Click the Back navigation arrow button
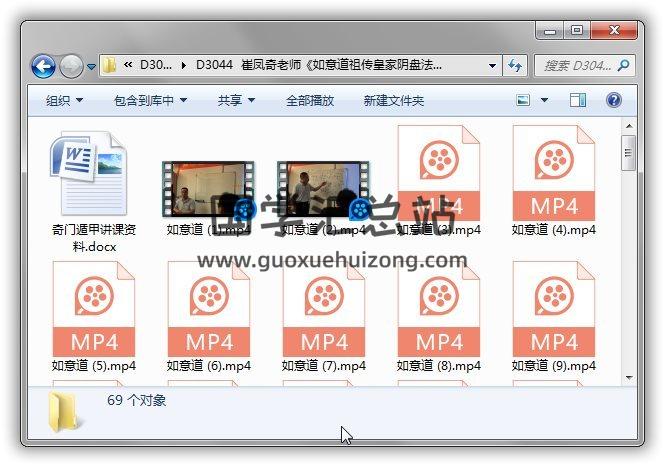The image size is (665, 467). coord(44,67)
